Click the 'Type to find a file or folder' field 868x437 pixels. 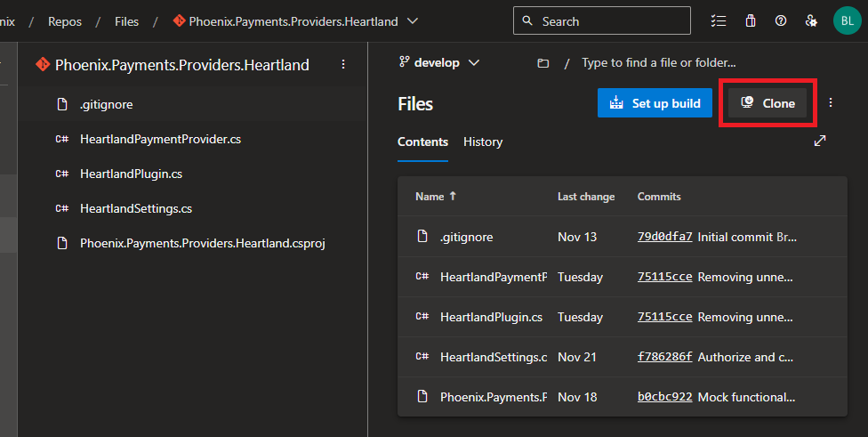coord(658,62)
